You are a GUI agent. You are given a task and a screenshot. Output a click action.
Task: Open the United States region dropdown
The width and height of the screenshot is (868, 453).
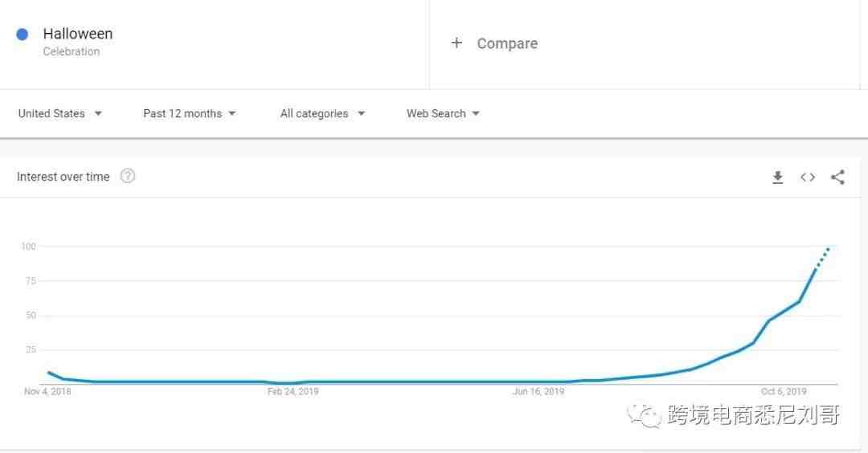60,113
